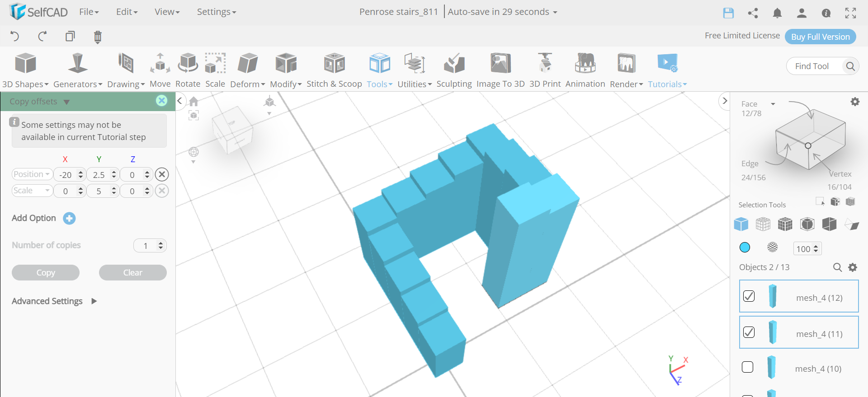Screen dimensions: 868x397
Task: Toggle fullscreen mode icon
Action: pyautogui.click(x=850, y=13)
